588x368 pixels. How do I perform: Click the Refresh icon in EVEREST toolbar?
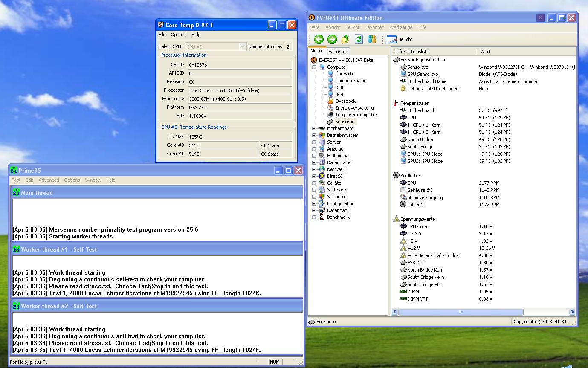pyautogui.click(x=359, y=39)
